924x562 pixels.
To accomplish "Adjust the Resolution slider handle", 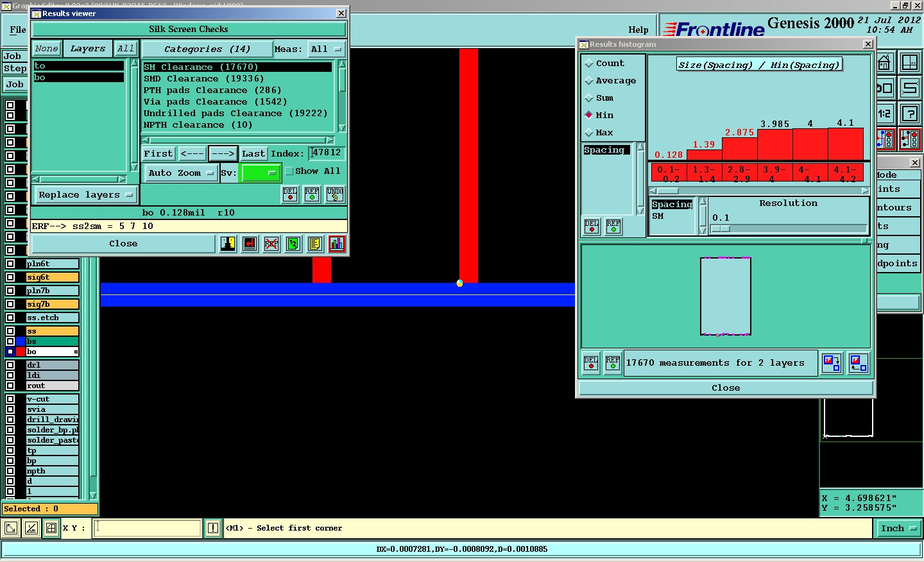I will pyautogui.click(x=721, y=229).
